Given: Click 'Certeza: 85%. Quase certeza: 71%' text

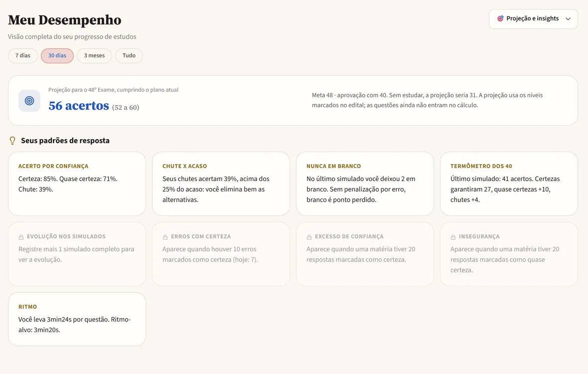Looking at the screenshot, I should point(68,184).
